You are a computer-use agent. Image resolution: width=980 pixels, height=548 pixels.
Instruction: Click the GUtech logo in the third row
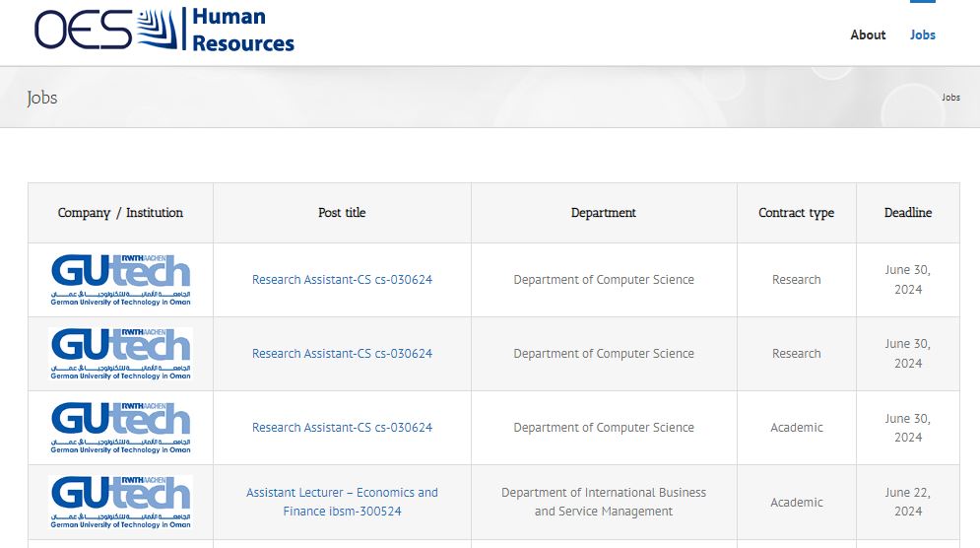(120, 427)
